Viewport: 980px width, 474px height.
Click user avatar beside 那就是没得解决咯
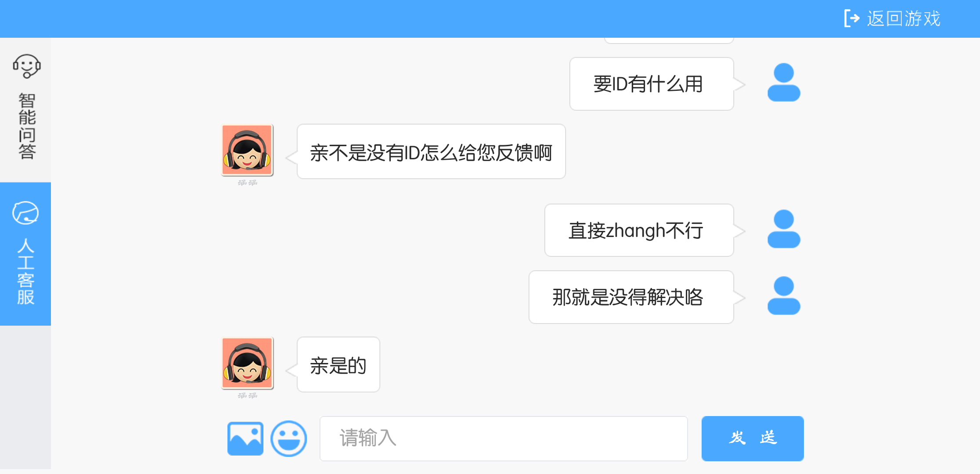[x=784, y=296]
